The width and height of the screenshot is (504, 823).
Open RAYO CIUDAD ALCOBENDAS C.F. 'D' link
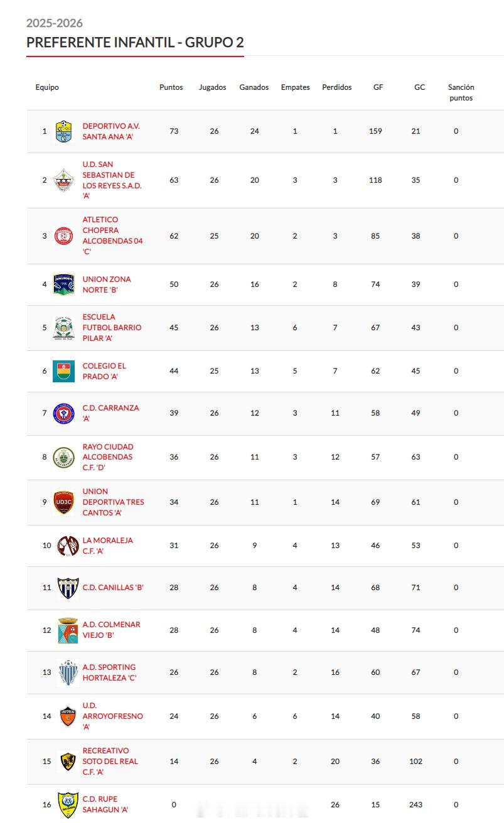[108, 457]
